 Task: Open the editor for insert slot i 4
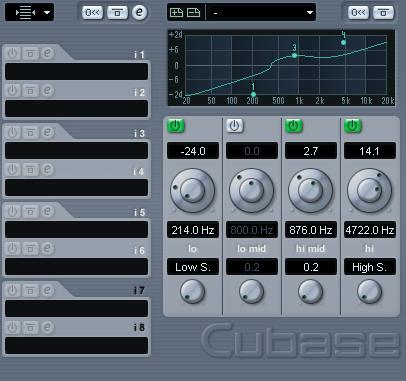pyautogui.click(x=48, y=170)
